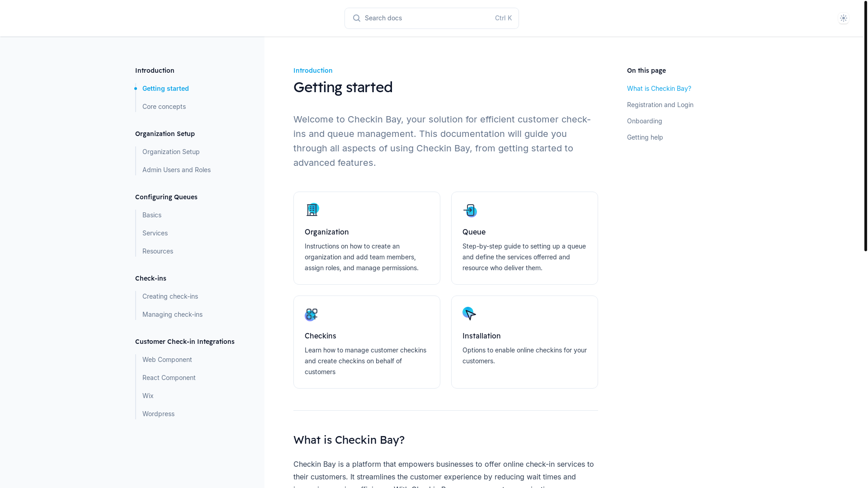Image resolution: width=868 pixels, height=488 pixels.
Task: Jump to Onboarding section
Action: pos(645,121)
